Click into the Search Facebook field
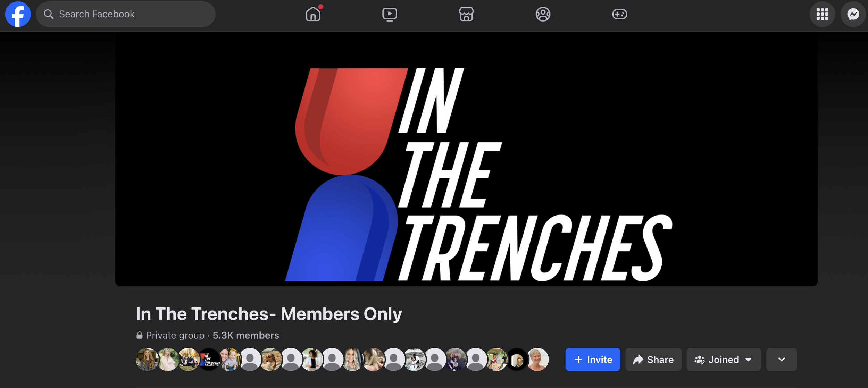 click(126, 14)
